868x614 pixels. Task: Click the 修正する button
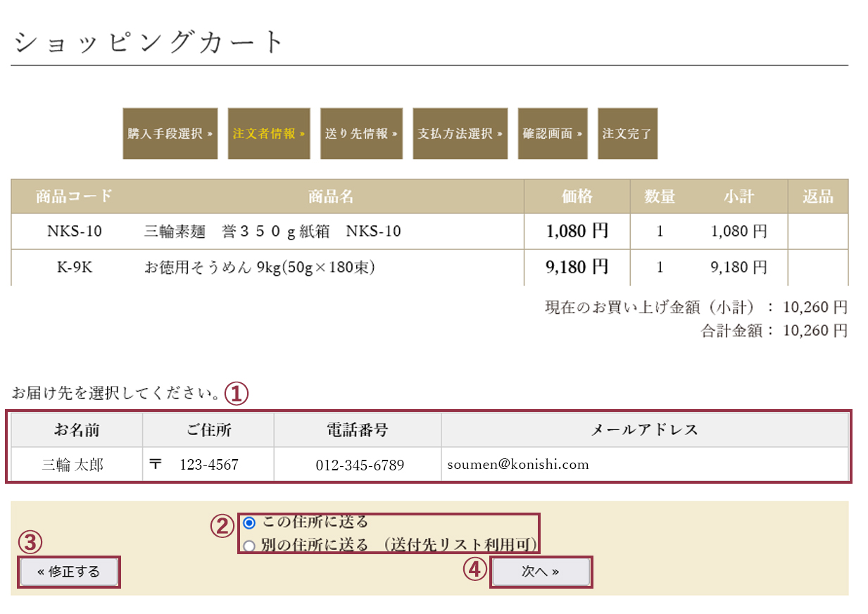coord(68,572)
